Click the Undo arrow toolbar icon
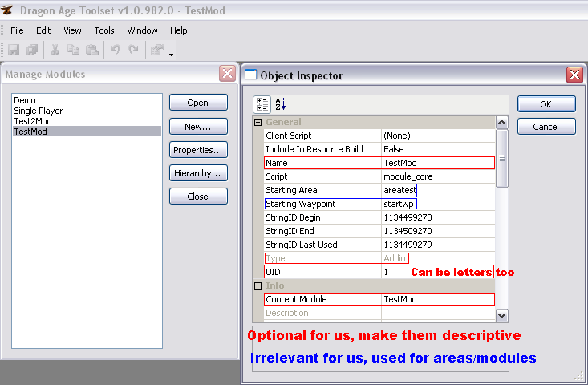The height and width of the screenshot is (385, 588). coord(116,50)
